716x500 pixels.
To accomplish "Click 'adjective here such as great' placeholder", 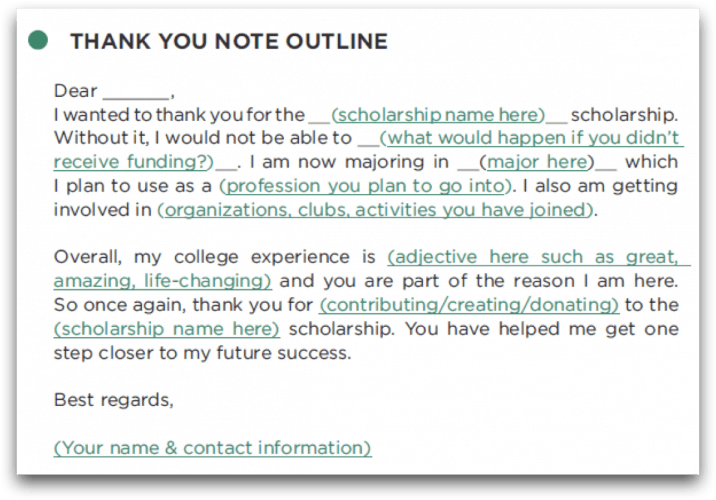I will [538, 257].
